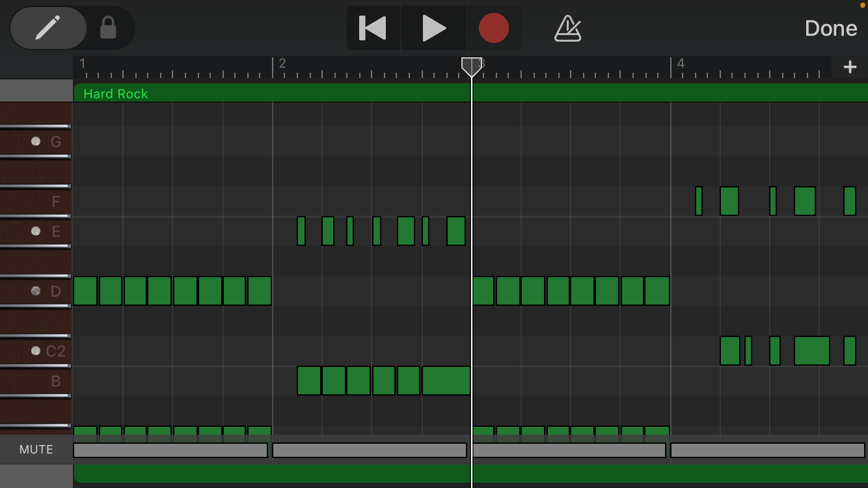Tap the D string label to expand row
The width and height of the screenshot is (868, 488).
coord(55,291)
